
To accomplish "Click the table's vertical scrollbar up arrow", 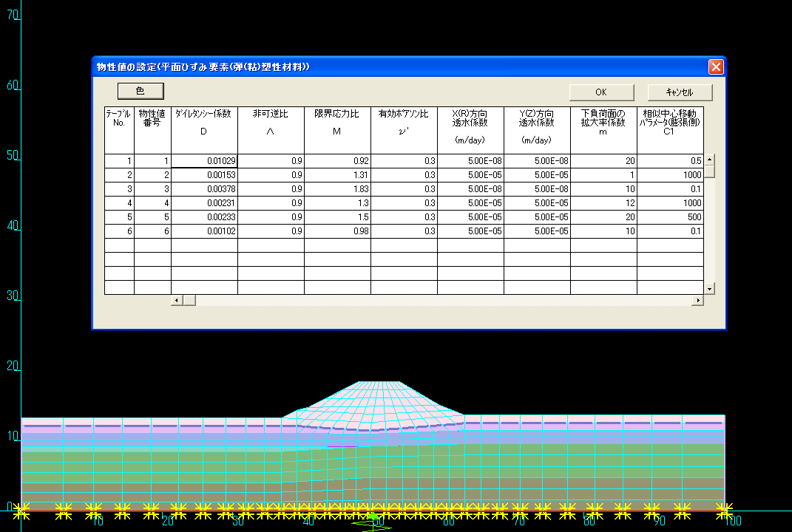I will [709, 159].
